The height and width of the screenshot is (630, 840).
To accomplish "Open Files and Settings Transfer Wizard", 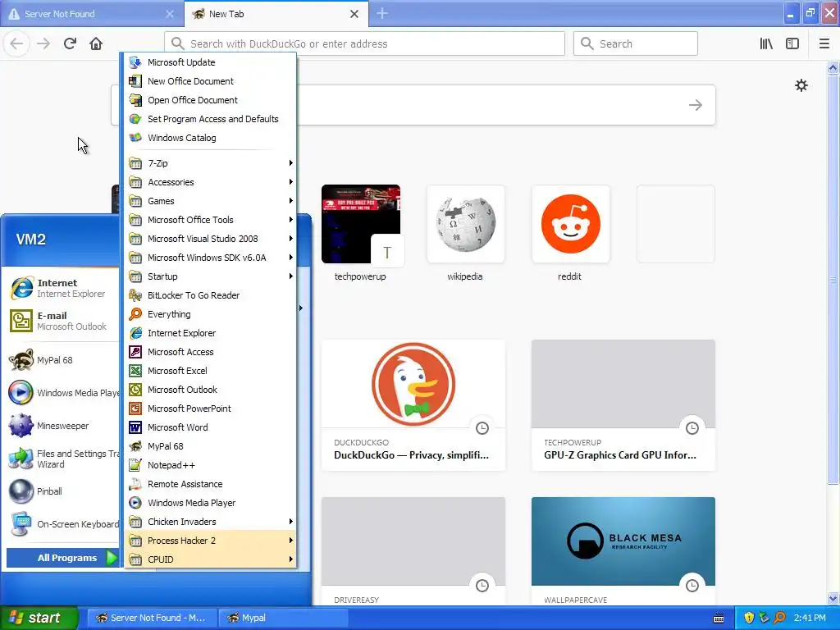I will pos(62,459).
